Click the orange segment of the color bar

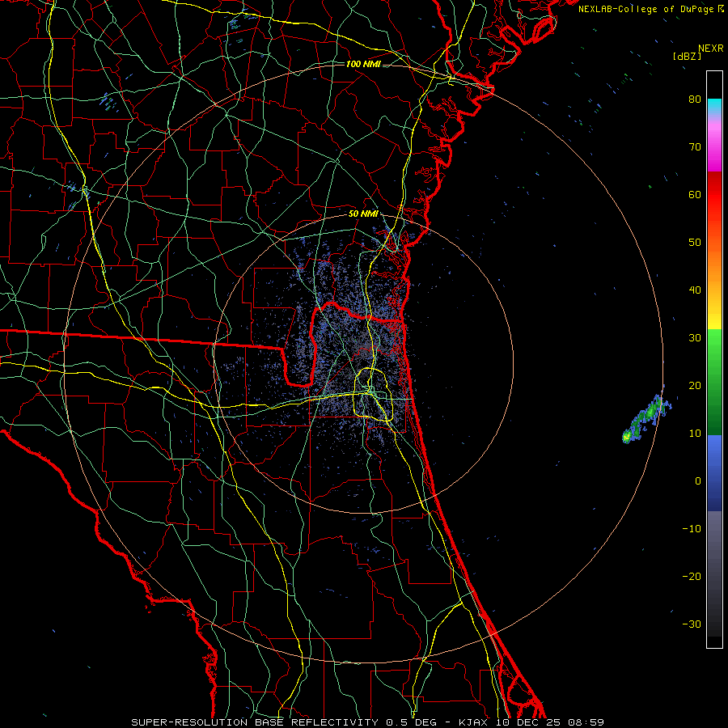(x=714, y=260)
